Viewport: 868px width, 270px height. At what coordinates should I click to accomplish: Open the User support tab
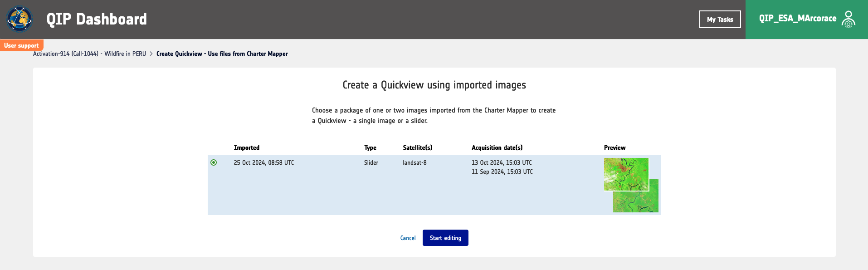(22, 45)
